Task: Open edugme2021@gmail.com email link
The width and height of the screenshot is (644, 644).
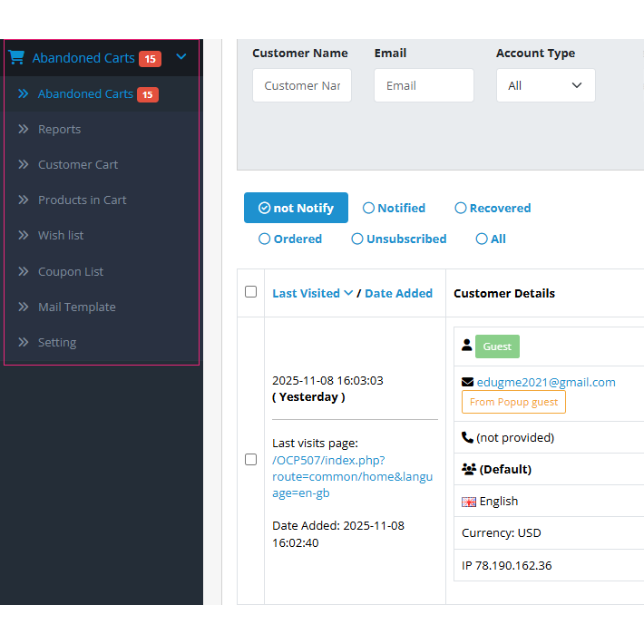Action: (546, 382)
